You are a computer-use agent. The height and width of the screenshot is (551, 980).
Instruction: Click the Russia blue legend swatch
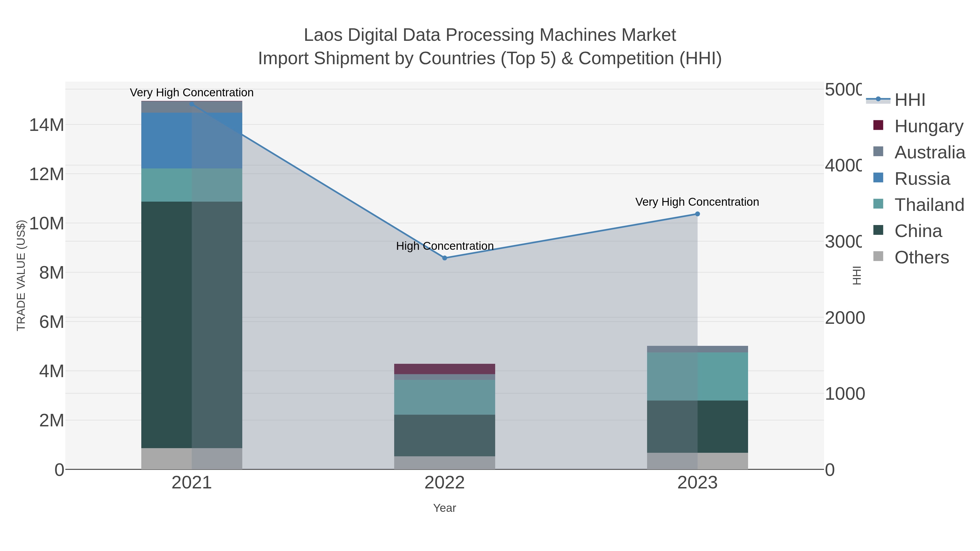pos(878,178)
